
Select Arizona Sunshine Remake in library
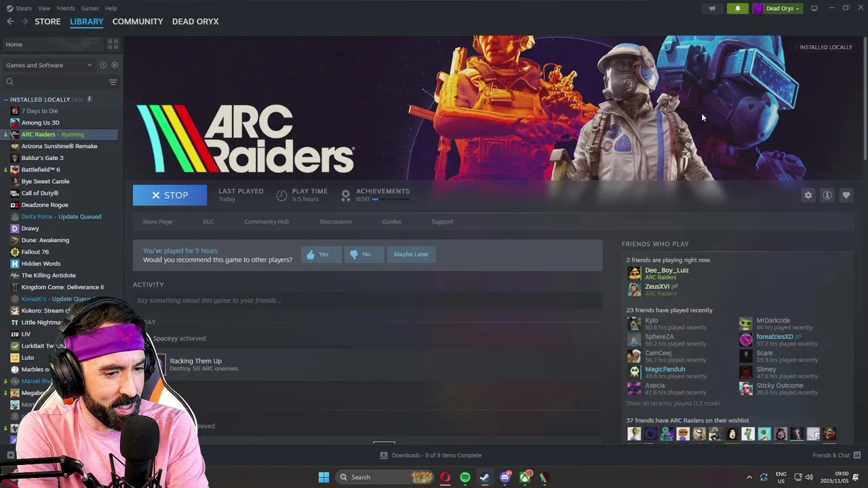pos(59,146)
